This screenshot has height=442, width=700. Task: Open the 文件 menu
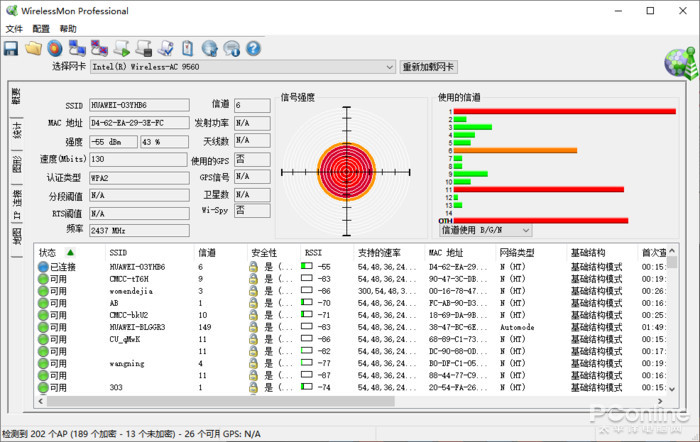pos(14,29)
